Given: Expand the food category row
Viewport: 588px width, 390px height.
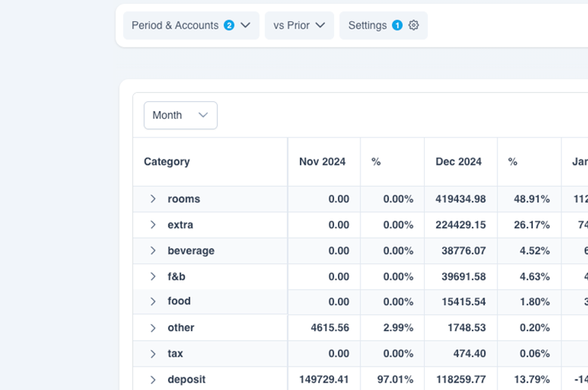Looking at the screenshot, I should (x=153, y=301).
